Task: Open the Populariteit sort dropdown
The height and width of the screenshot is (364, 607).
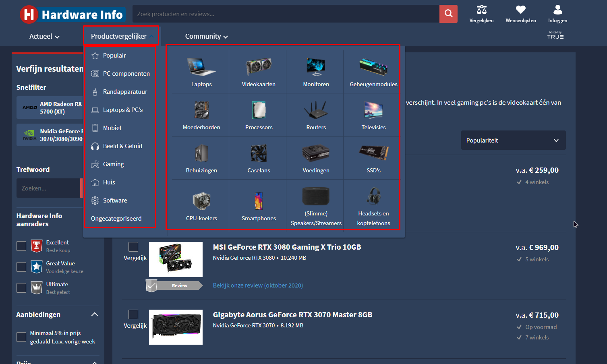Action: (513, 140)
